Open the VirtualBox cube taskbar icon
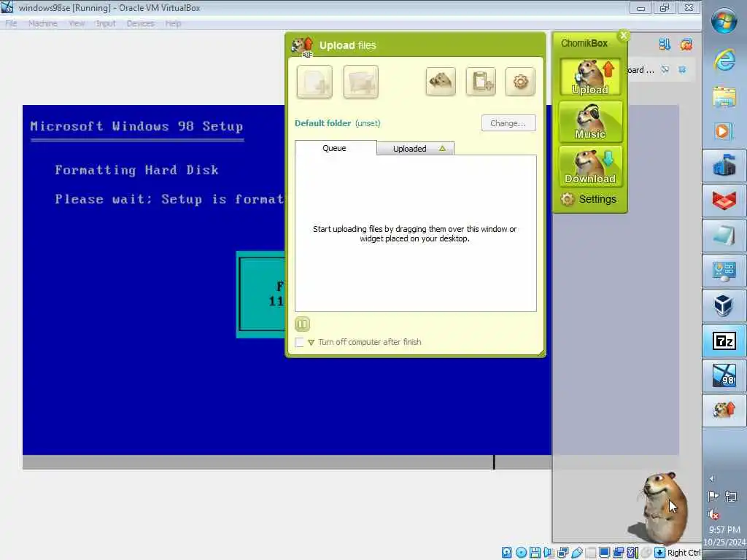The image size is (747, 560). [x=724, y=306]
